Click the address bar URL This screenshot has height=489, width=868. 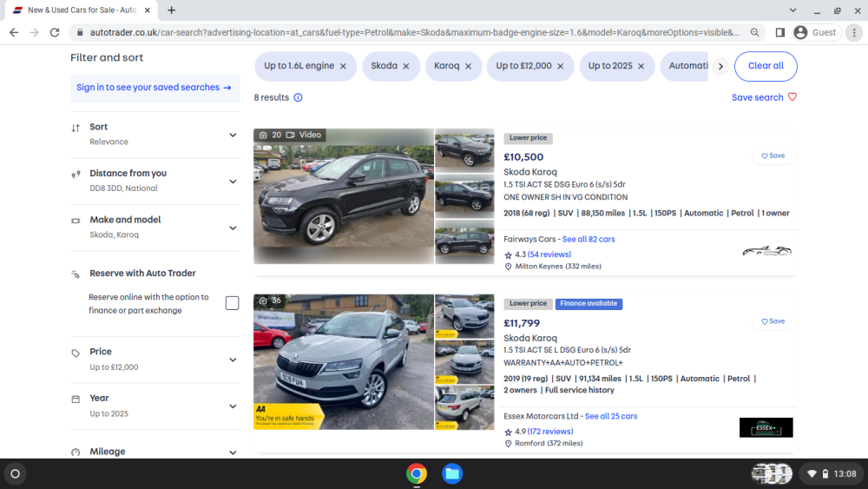[414, 33]
